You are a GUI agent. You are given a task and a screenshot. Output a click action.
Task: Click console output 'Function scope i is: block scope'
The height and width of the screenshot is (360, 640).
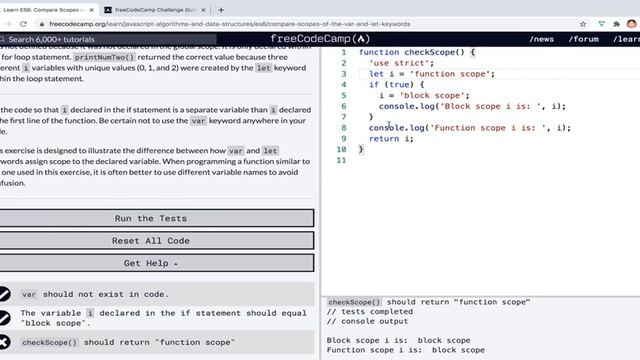coord(406,350)
